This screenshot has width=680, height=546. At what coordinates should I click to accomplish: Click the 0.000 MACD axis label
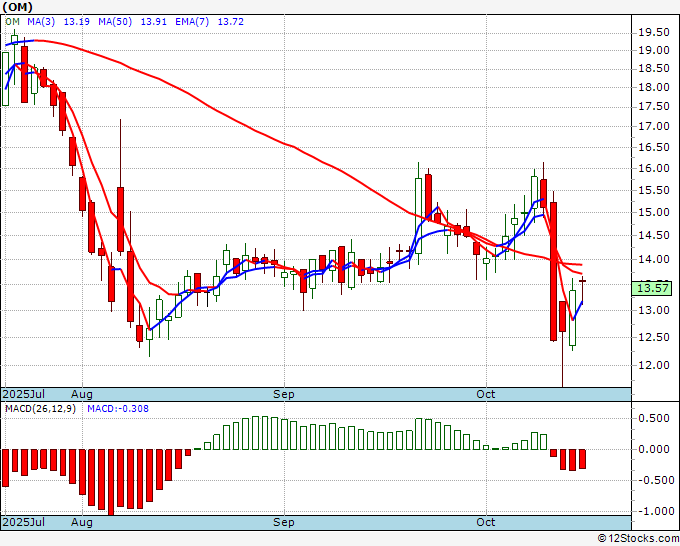click(654, 449)
